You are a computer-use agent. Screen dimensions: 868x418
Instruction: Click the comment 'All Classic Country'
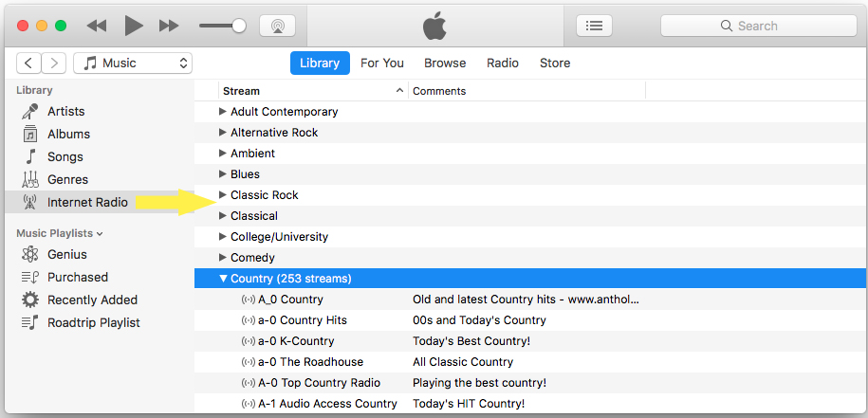coord(463,362)
